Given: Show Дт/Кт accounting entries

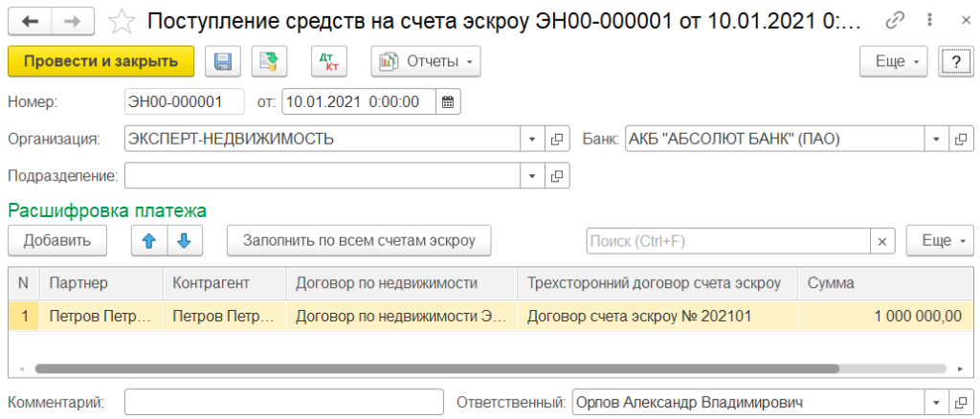Looking at the screenshot, I should pos(330,62).
